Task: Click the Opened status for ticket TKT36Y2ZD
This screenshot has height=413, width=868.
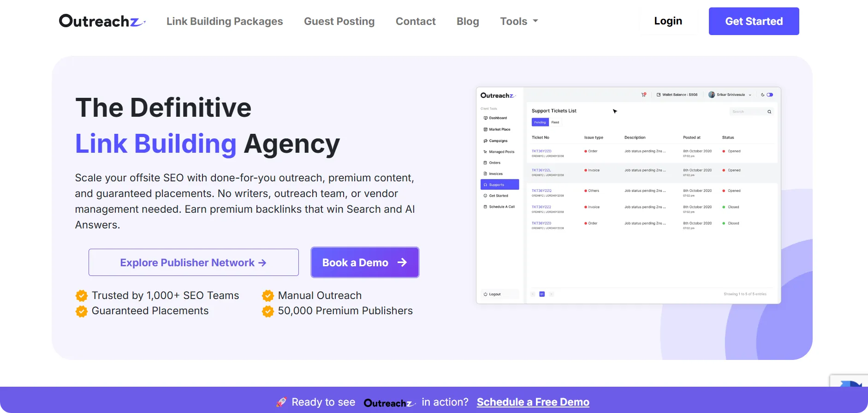Action: (731, 151)
